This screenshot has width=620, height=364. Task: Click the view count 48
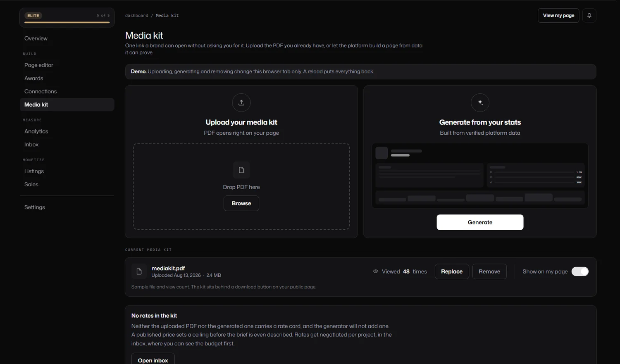click(x=406, y=271)
